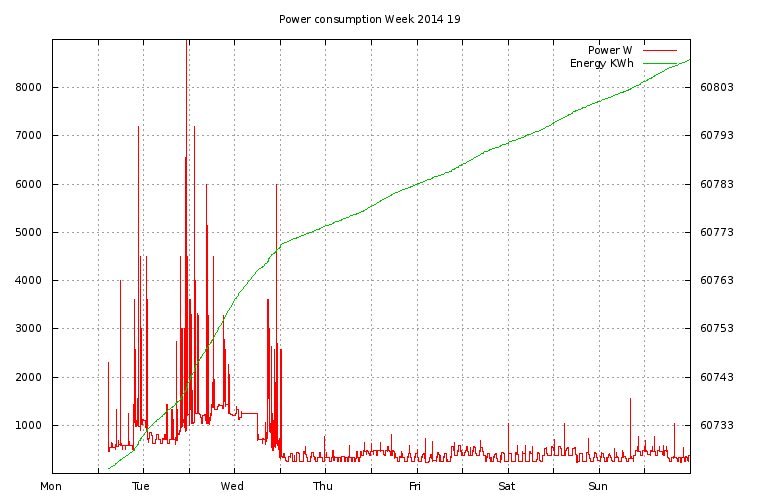Image resolution: width=768 pixels, height=500 pixels.
Task: Click the right axis value 60783
Action: coord(717,184)
